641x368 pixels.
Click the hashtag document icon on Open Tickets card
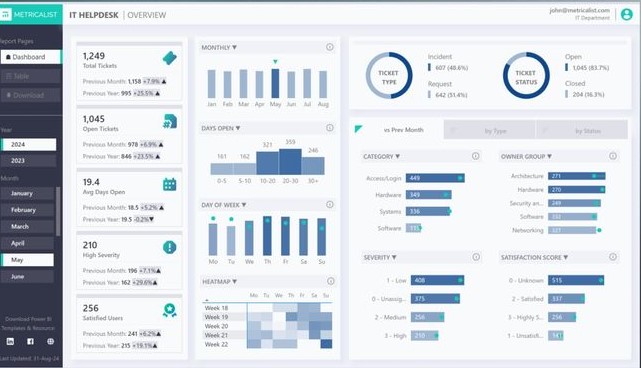pyautogui.click(x=170, y=121)
